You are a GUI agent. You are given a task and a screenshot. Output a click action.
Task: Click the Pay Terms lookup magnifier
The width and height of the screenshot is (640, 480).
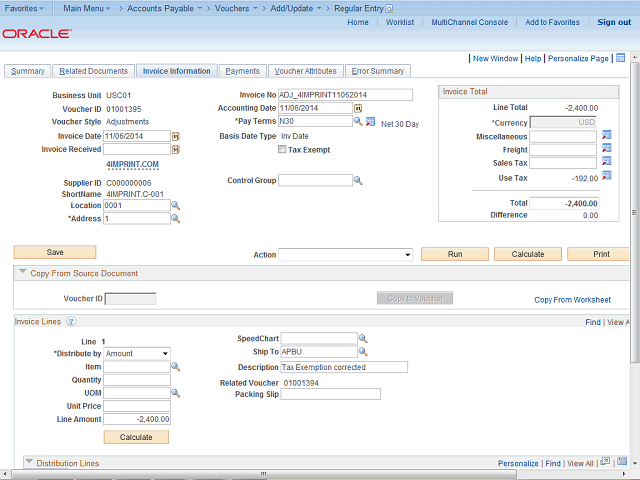(358, 122)
